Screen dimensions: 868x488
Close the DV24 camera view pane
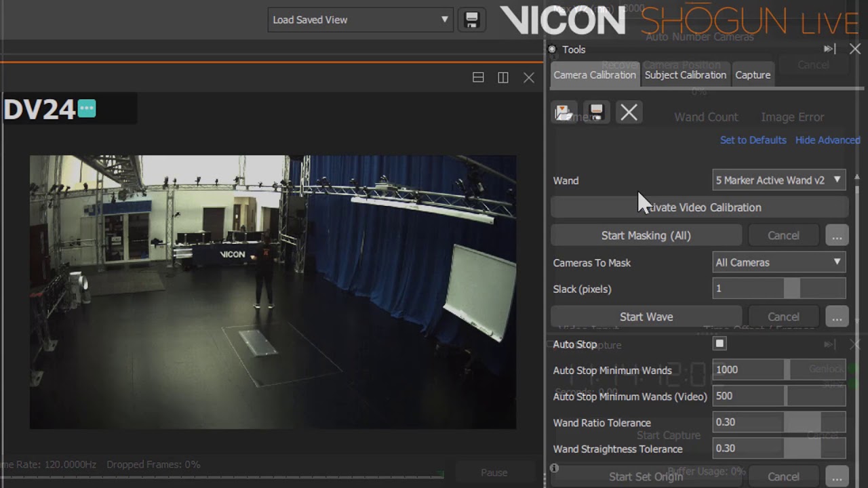529,78
